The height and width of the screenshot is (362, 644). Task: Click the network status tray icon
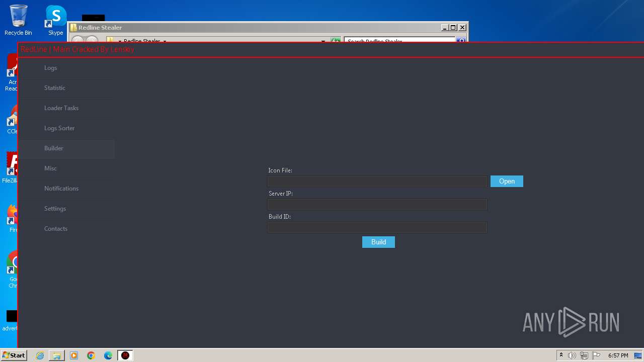[584, 355]
